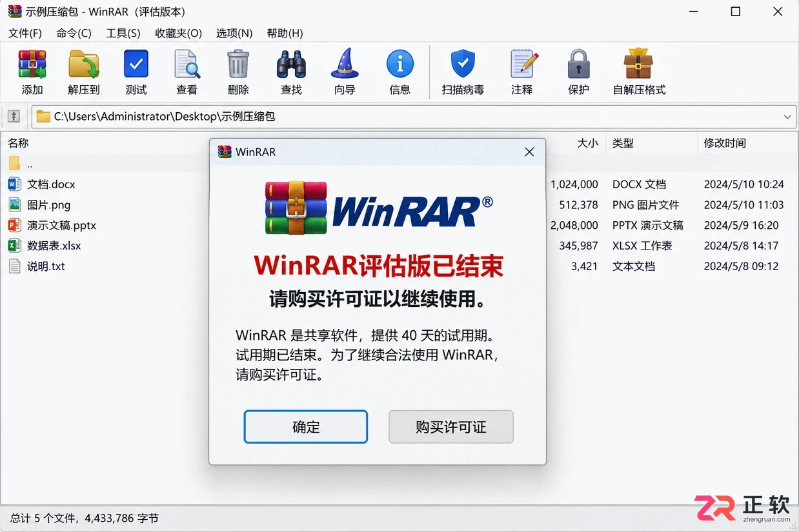
Task: Sort by 大小 column header
Action: [x=587, y=143]
